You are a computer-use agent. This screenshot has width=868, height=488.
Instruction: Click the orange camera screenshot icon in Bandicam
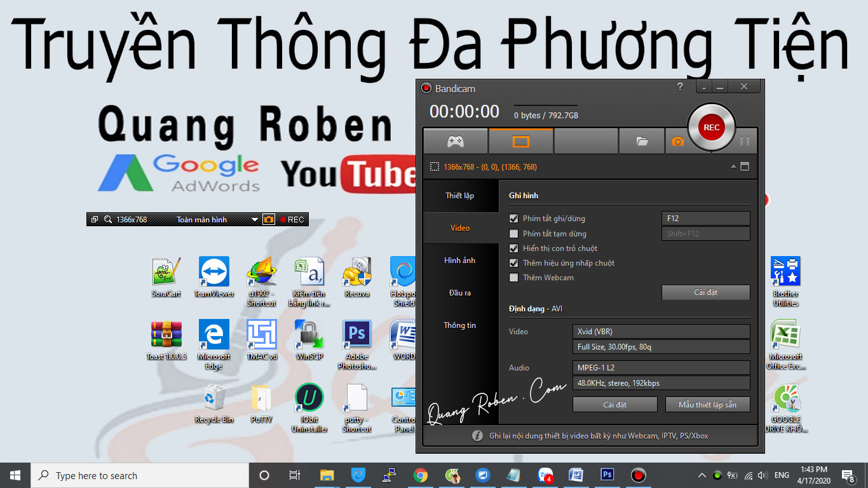pyautogui.click(x=677, y=141)
